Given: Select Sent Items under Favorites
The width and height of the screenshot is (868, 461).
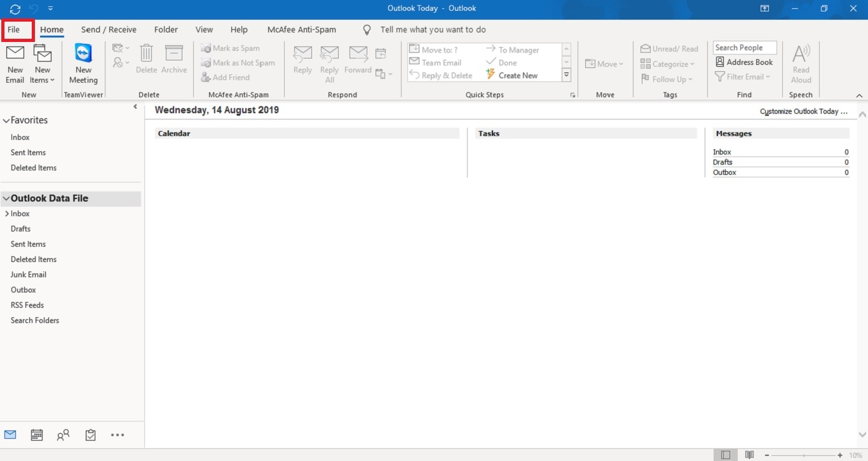Looking at the screenshot, I should tap(28, 153).
